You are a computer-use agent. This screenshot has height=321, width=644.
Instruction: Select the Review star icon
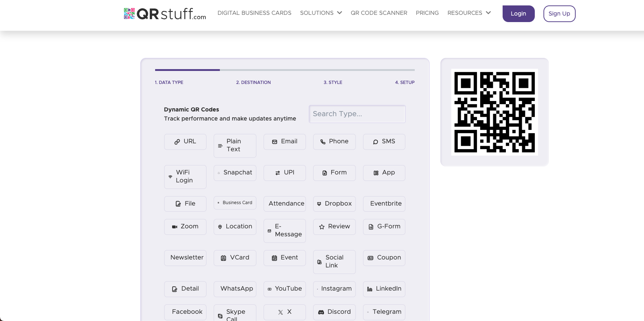[322, 227]
